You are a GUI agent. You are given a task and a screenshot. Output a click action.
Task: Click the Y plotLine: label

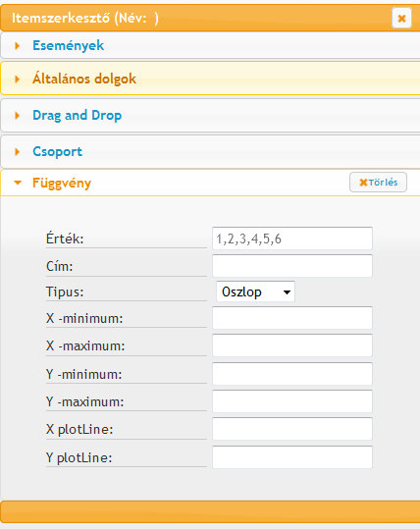point(79,457)
